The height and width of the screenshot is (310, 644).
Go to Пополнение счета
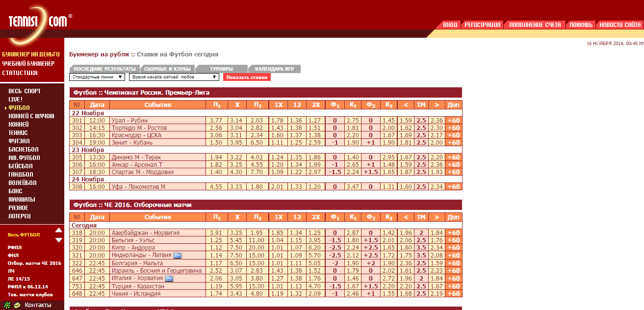tap(535, 25)
